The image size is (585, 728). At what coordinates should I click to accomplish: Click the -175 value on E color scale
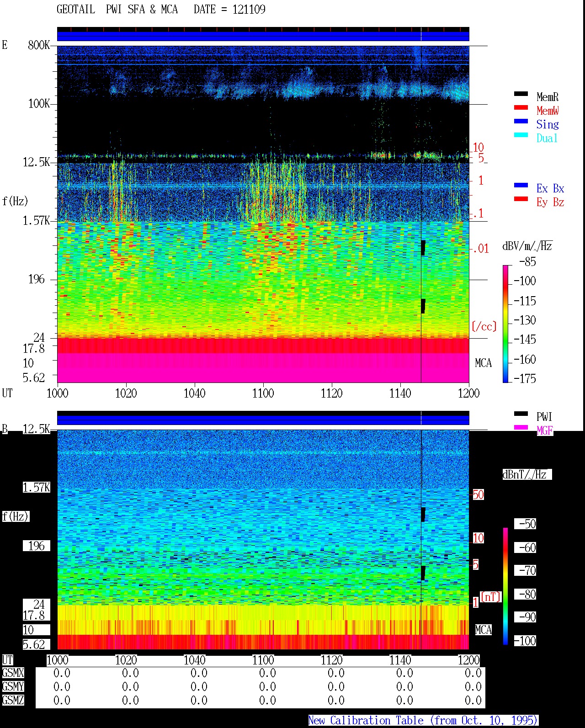tap(525, 378)
